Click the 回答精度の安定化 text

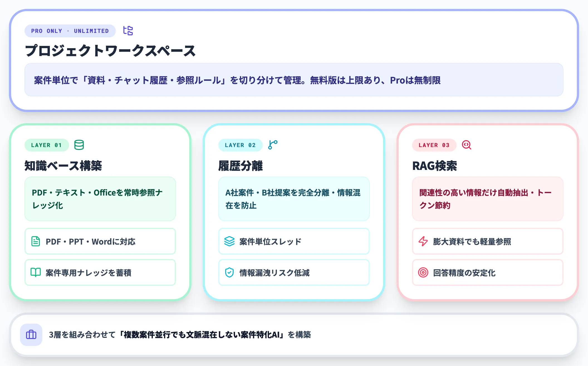(464, 273)
